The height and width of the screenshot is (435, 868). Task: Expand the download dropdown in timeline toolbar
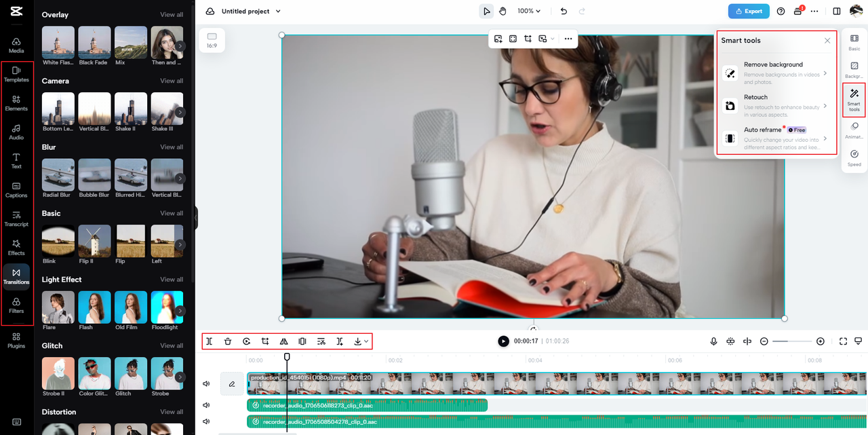tap(366, 341)
